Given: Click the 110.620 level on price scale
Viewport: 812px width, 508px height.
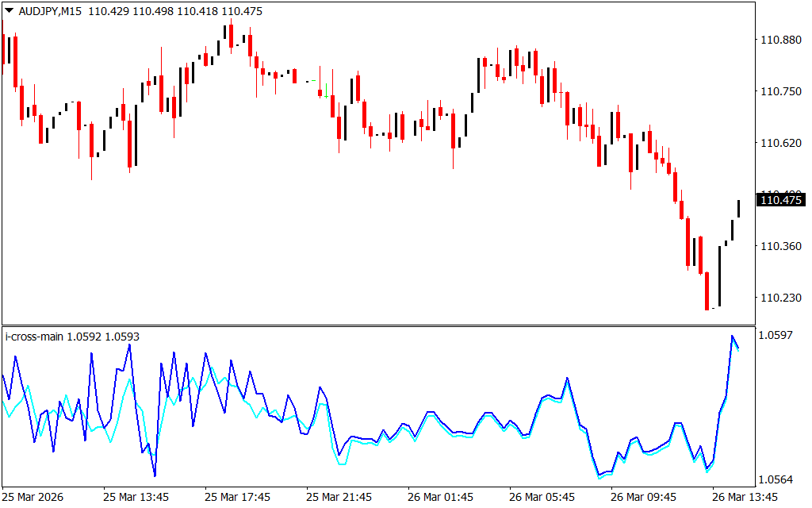Looking at the screenshot, I should click(x=781, y=144).
